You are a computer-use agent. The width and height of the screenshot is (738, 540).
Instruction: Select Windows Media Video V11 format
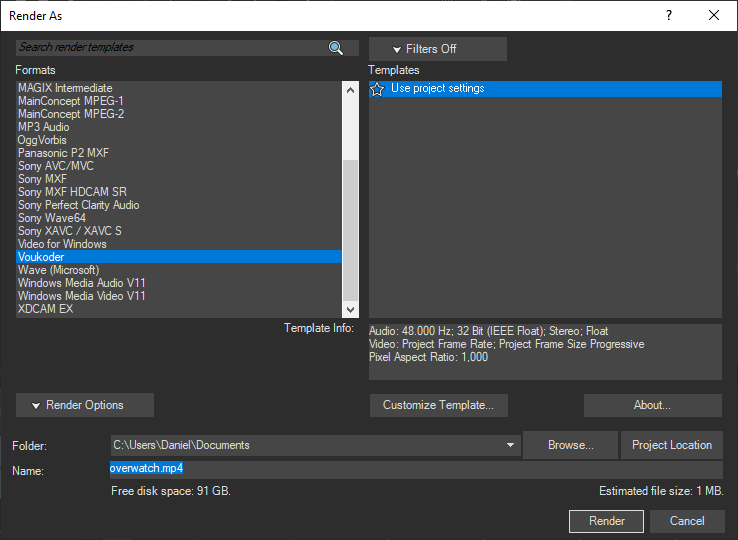click(81, 296)
